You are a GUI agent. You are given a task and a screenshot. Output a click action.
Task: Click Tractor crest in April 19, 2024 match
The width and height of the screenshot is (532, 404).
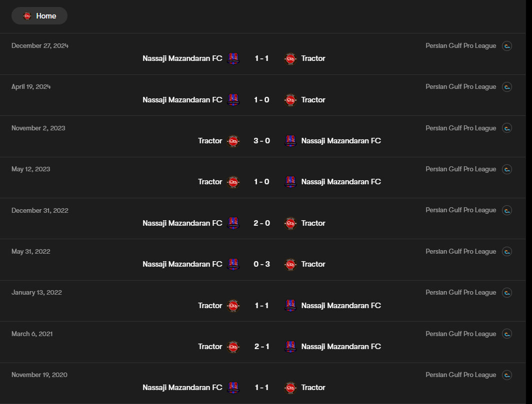290,100
